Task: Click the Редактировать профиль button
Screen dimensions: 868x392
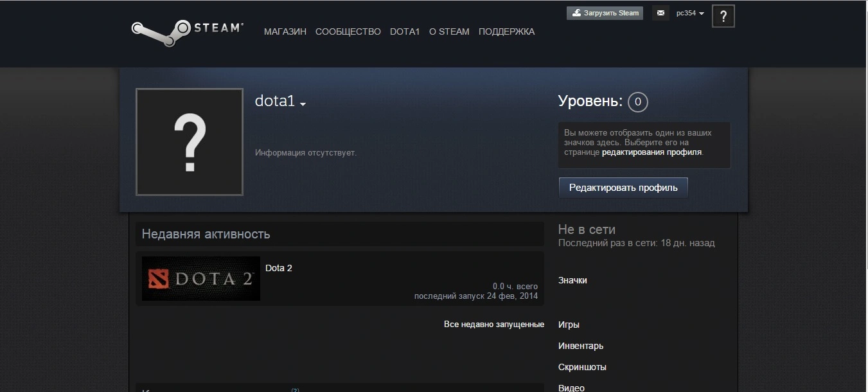Action: 623,188
